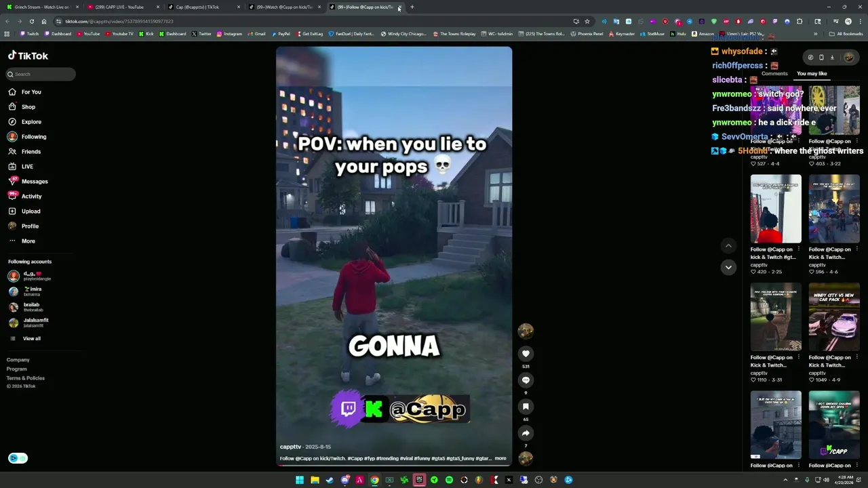Screen dimensions: 868x488
Task: Open the spinning sound disc icon
Action: 526,458
